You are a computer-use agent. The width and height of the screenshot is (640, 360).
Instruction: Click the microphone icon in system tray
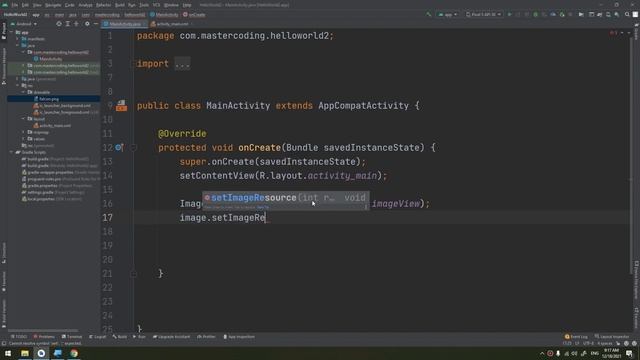[558, 353]
